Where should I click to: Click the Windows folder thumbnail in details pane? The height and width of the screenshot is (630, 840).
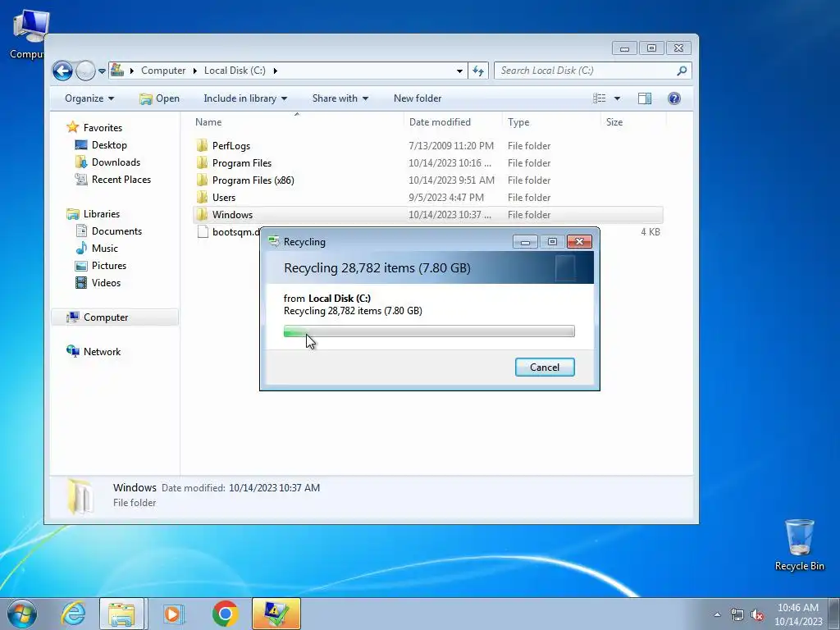click(x=79, y=496)
